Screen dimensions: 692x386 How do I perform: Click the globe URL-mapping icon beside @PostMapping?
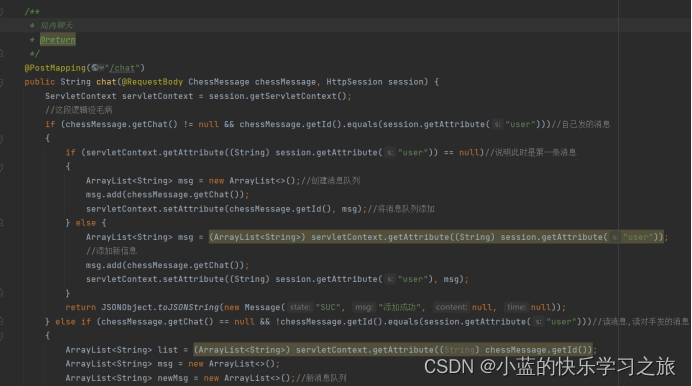(94, 68)
